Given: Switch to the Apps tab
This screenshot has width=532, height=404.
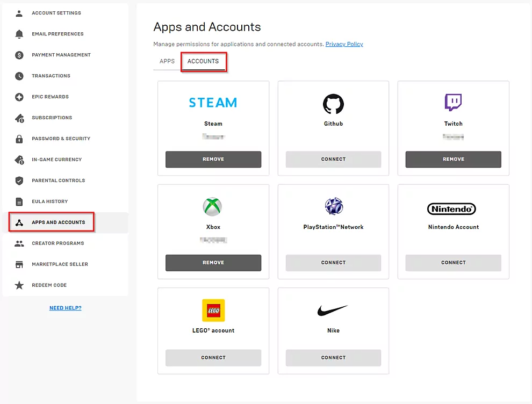Looking at the screenshot, I should click(x=167, y=61).
